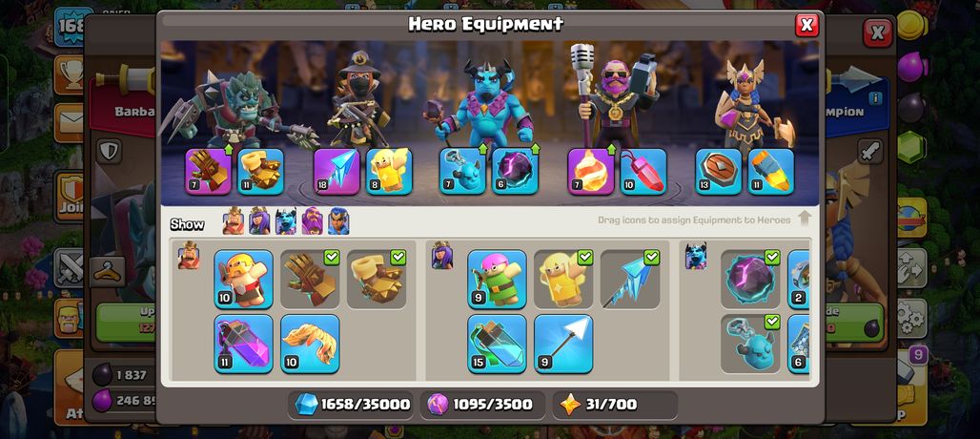Toggle Royal Champion filter in Show row
Image resolution: width=980 pixels, height=439 pixels.
tap(338, 221)
